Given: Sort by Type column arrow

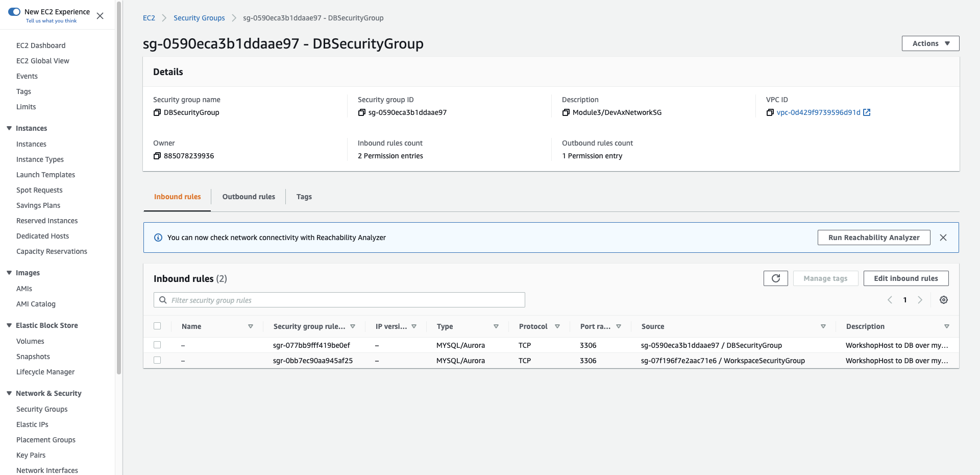Looking at the screenshot, I should (x=496, y=326).
